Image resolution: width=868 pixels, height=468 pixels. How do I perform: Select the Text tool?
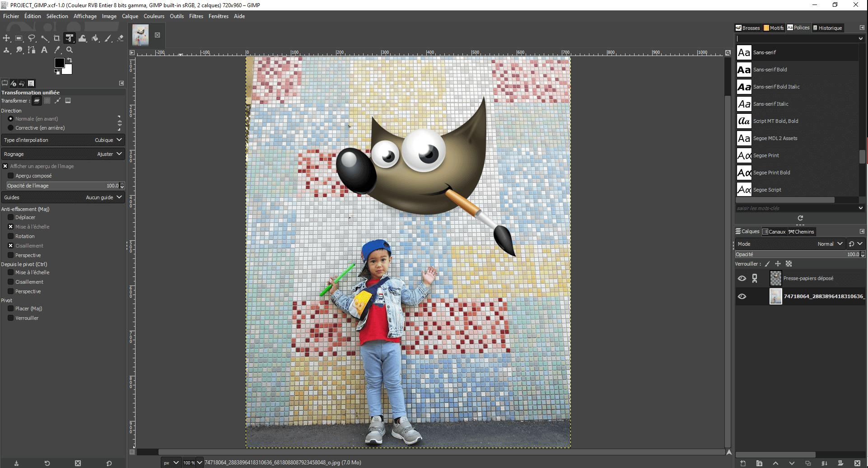(x=44, y=50)
